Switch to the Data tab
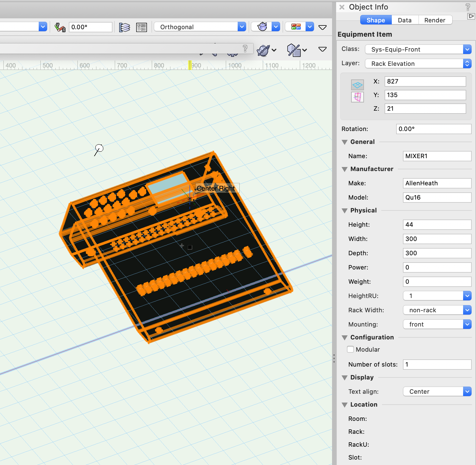 point(405,20)
